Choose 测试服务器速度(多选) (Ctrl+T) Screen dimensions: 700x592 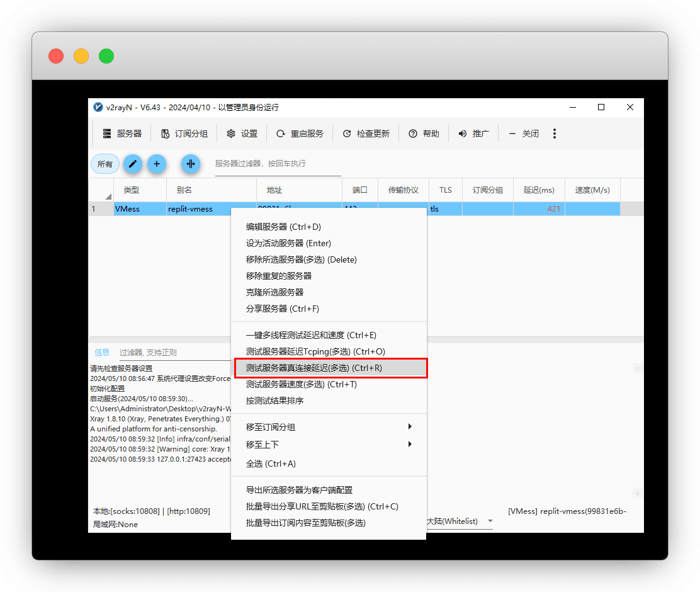coord(329,384)
